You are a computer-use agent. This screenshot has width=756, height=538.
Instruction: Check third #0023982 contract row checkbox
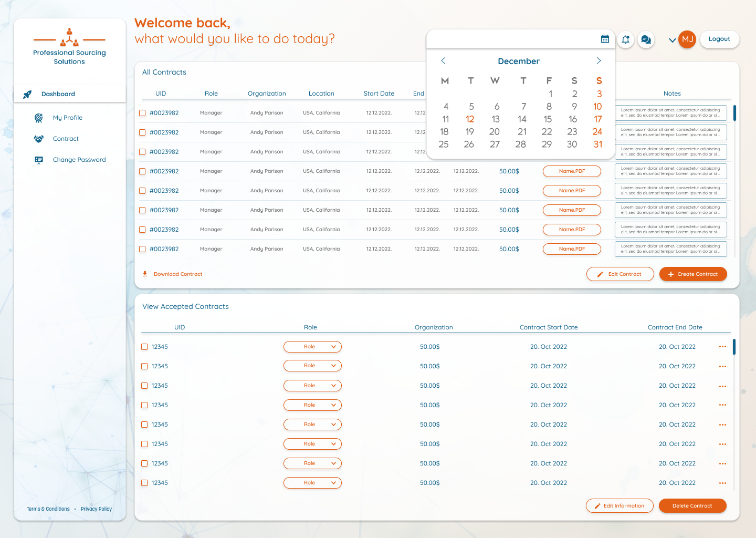[x=142, y=152]
